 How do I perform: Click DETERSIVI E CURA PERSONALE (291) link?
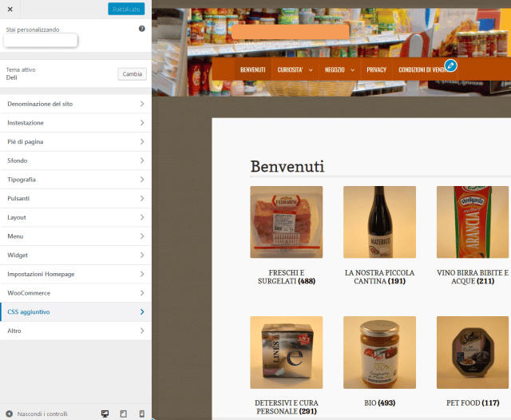[x=287, y=407]
